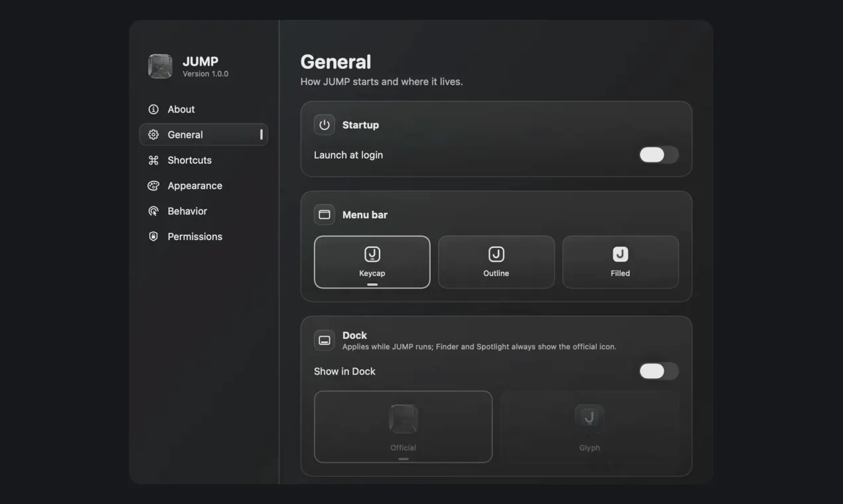Screen dimensions: 843x504
Task: Toggle the Launch at login switch
Action: tap(658, 155)
